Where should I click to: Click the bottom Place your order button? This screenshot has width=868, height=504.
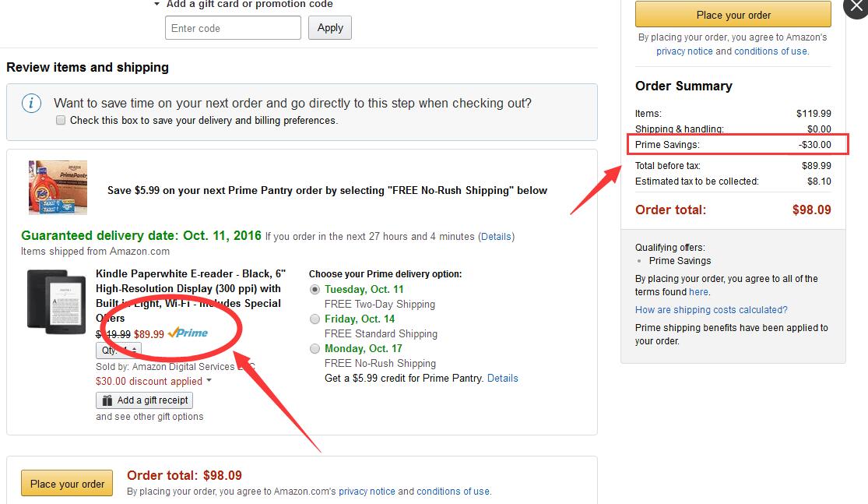pyautogui.click(x=67, y=484)
